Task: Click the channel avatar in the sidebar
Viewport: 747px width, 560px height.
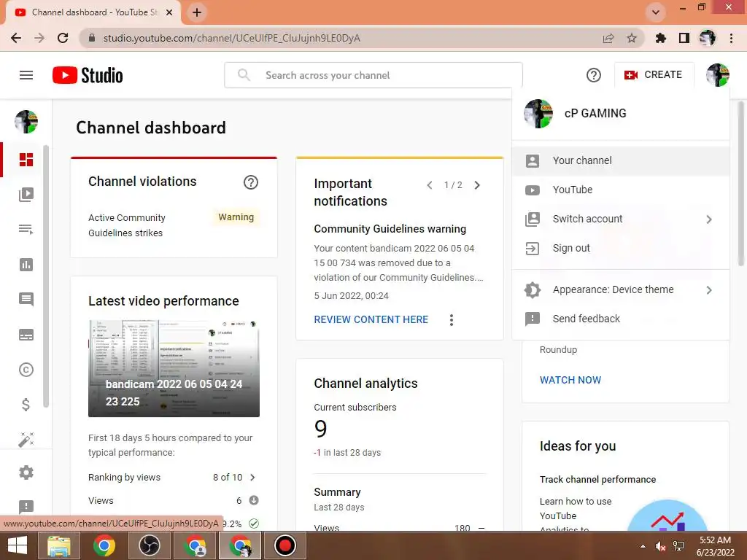Action: point(26,122)
